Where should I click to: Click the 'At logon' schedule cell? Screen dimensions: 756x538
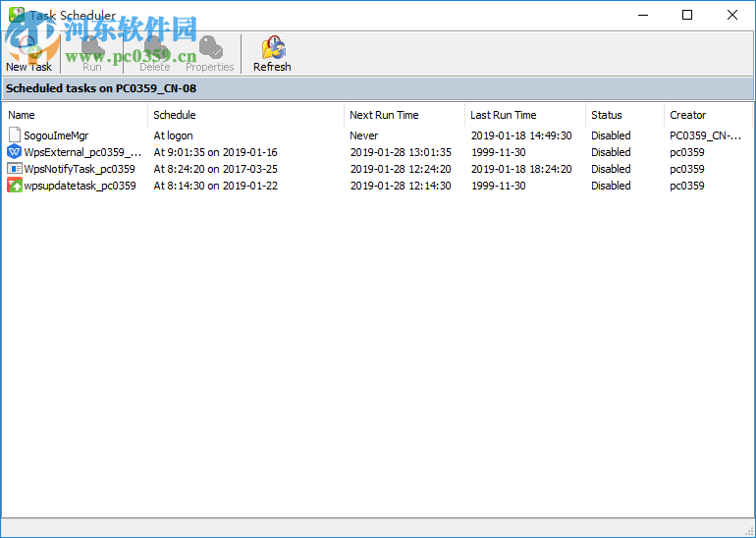[x=173, y=135]
